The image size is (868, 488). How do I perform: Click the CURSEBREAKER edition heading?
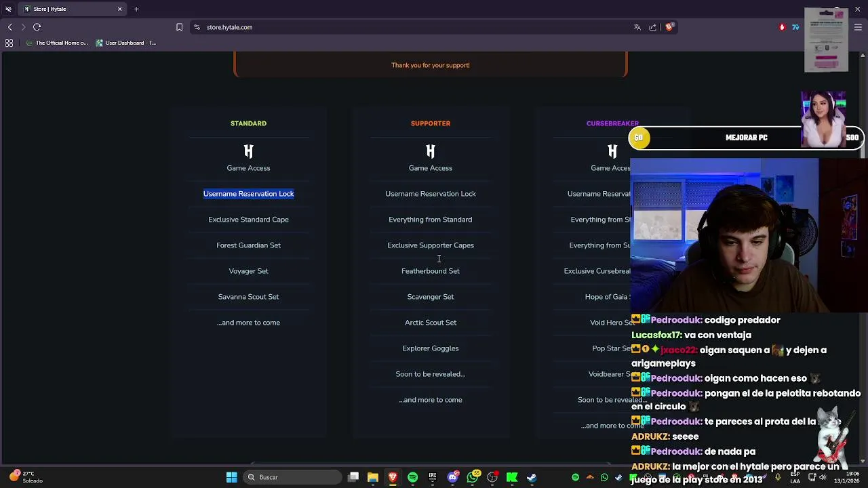pos(612,123)
